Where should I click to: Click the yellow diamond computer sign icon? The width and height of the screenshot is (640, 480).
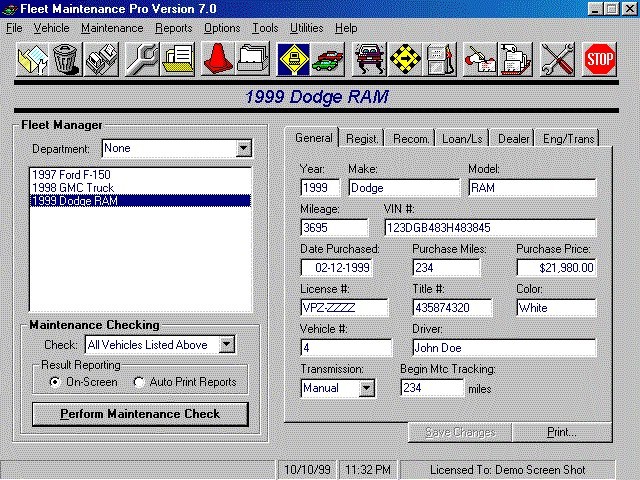click(x=293, y=60)
